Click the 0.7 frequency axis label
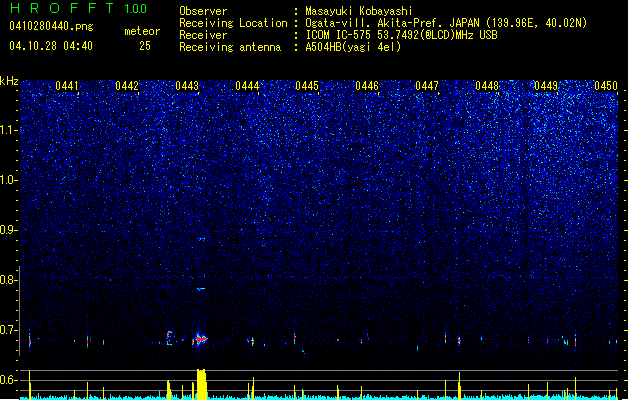629x400 pixels. point(8,330)
